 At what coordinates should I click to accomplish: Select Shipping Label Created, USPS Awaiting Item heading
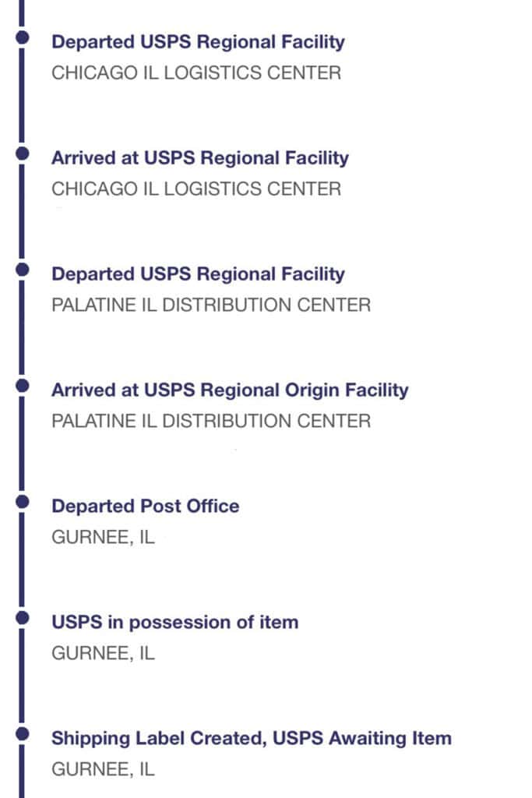252,739
